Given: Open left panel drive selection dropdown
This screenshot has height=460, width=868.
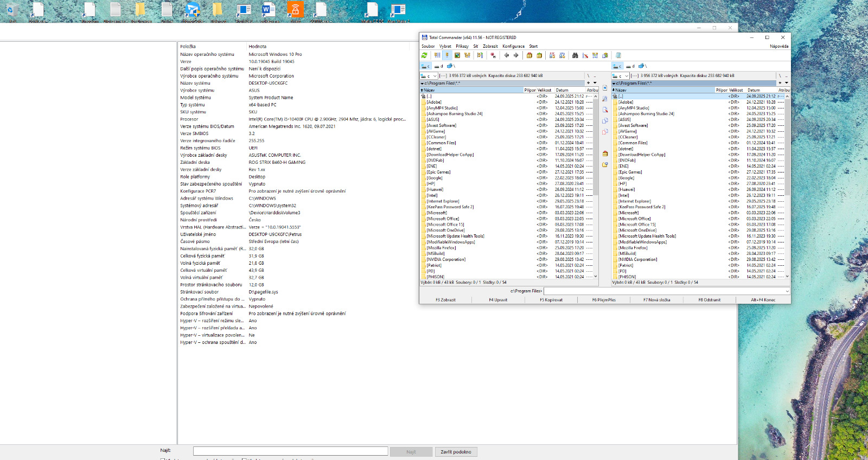Looking at the screenshot, I should [x=435, y=76].
